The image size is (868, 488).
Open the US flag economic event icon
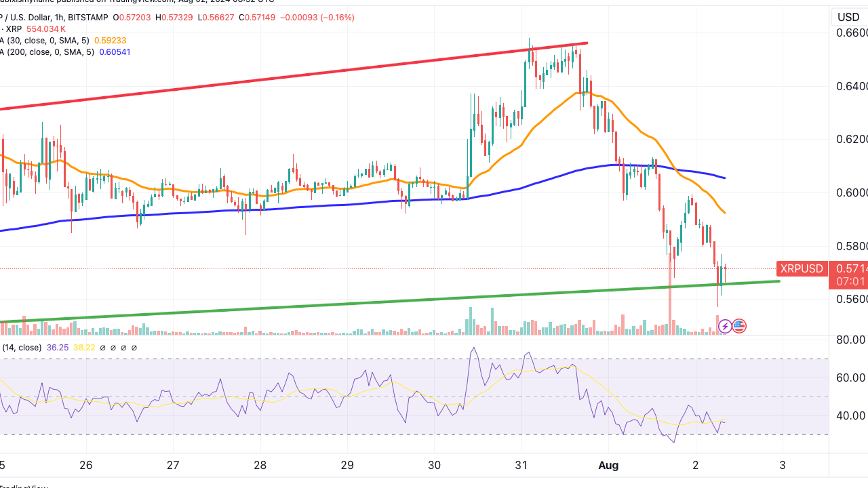tap(739, 326)
